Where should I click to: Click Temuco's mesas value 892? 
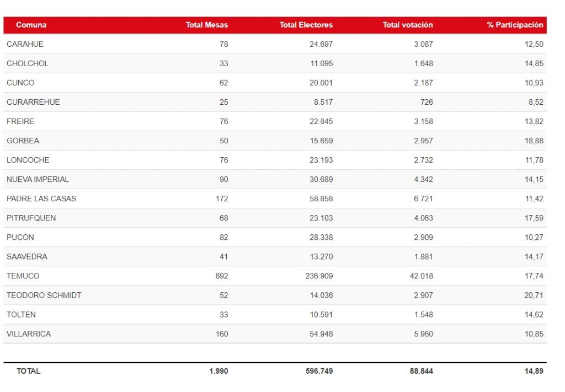[x=222, y=276]
